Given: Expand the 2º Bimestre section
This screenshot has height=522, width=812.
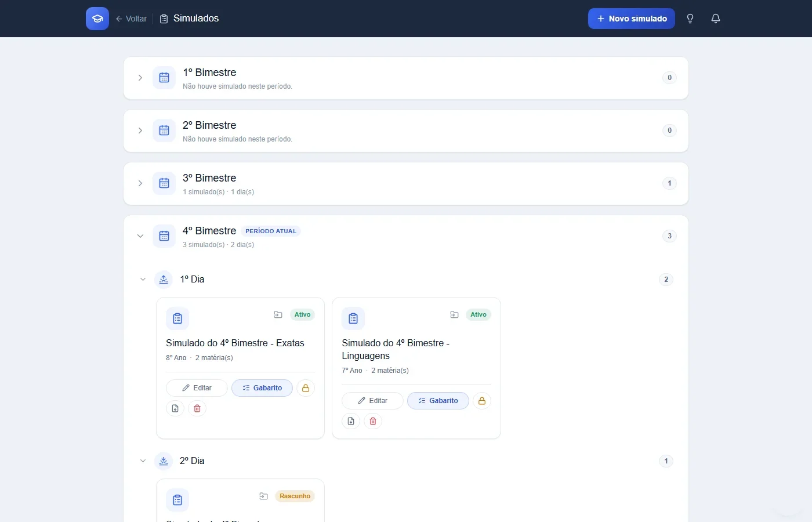Looking at the screenshot, I should tap(140, 130).
